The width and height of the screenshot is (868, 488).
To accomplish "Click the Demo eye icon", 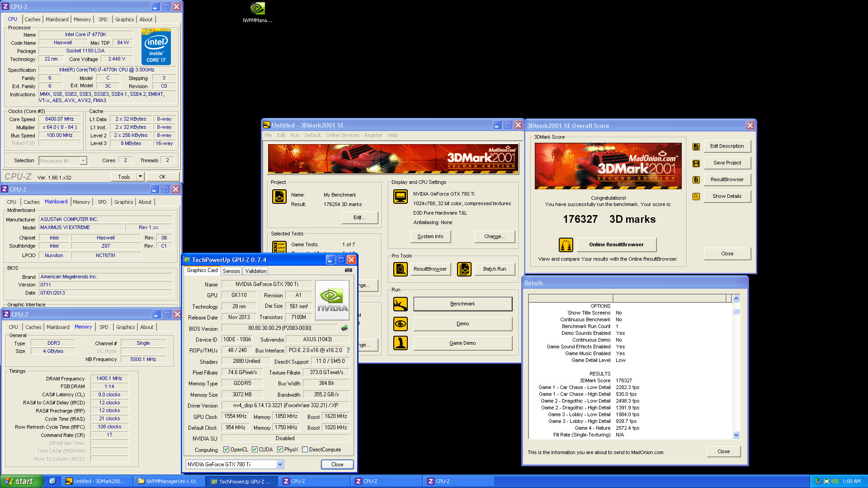I will point(401,324).
